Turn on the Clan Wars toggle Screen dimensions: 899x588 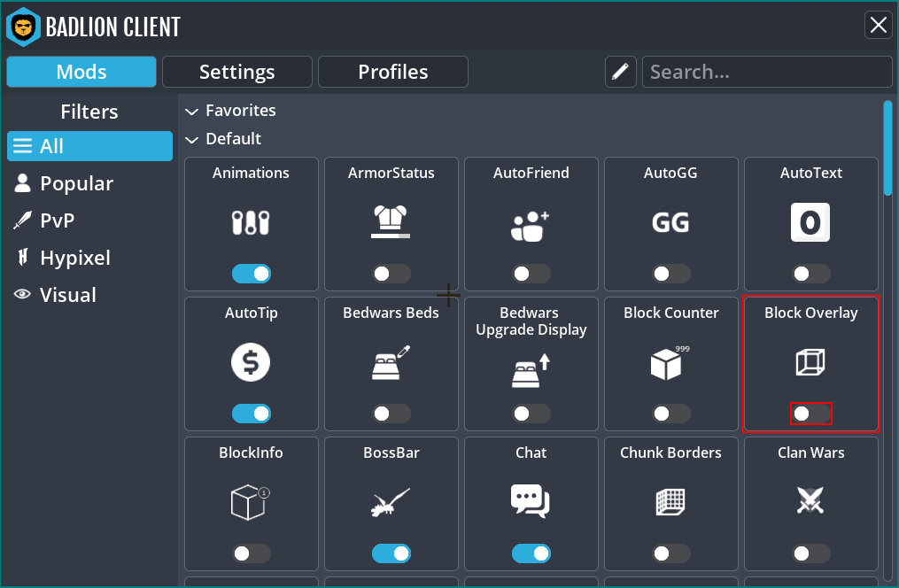pos(810,553)
